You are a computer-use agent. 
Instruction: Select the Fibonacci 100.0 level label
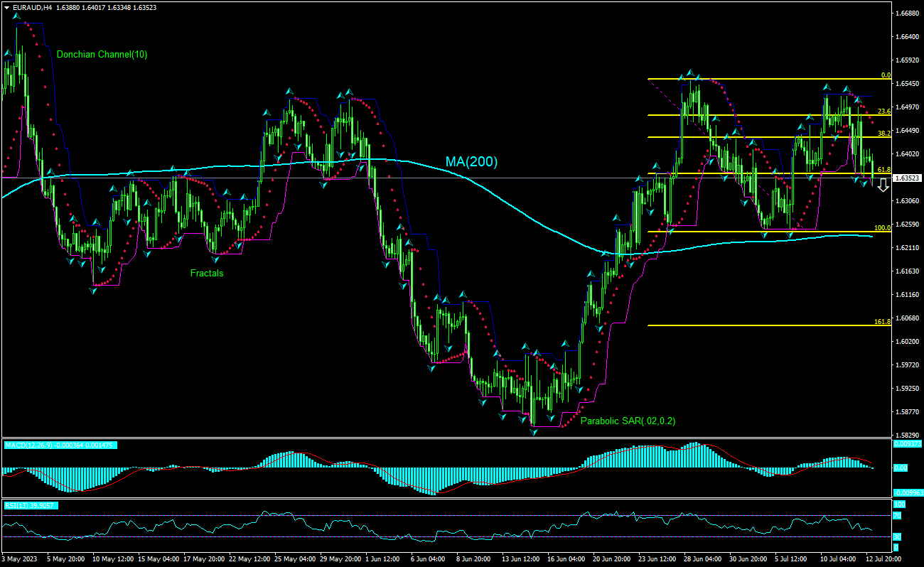882,227
